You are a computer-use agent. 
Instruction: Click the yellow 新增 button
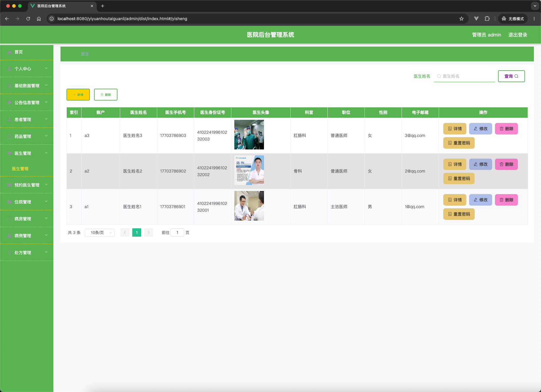tap(78, 95)
